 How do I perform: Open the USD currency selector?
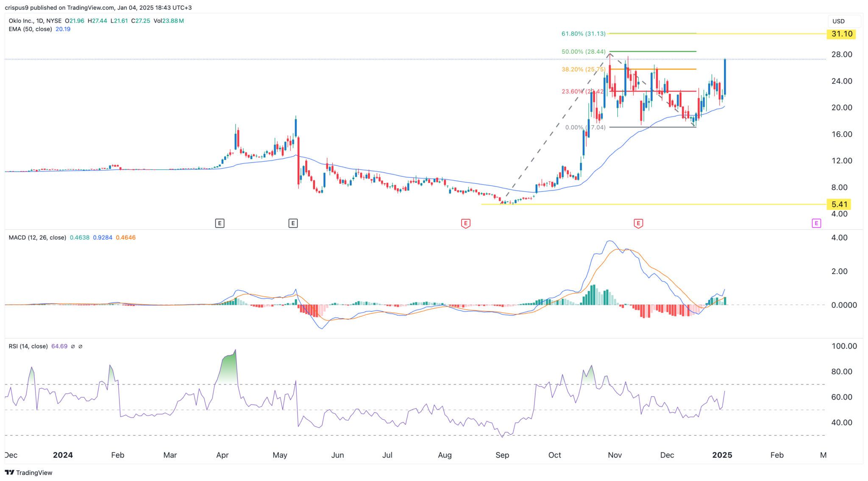[x=844, y=21]
